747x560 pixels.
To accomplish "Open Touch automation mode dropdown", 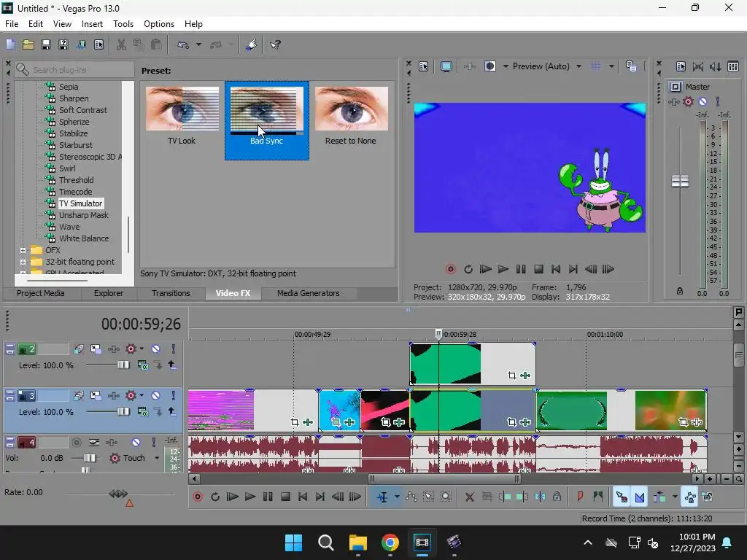I will pyautogui.click(x=157, y=458).
